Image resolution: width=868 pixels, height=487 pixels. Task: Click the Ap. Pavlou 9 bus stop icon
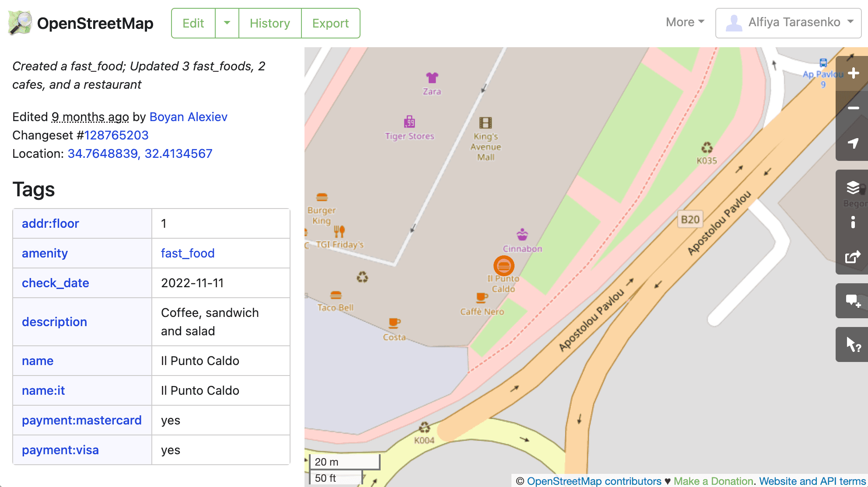click(823, 63)
